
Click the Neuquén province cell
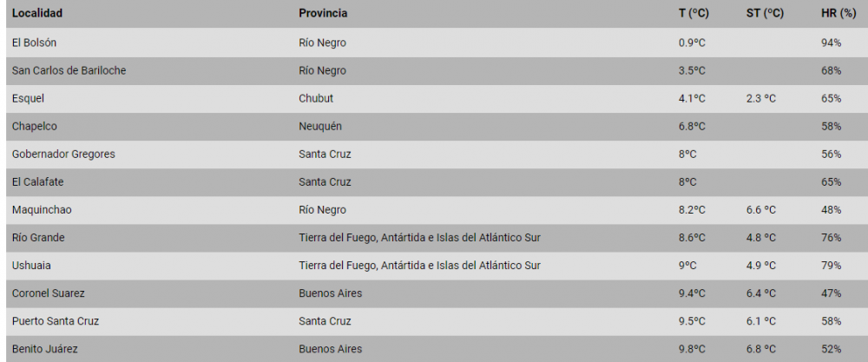coord(320,126)
